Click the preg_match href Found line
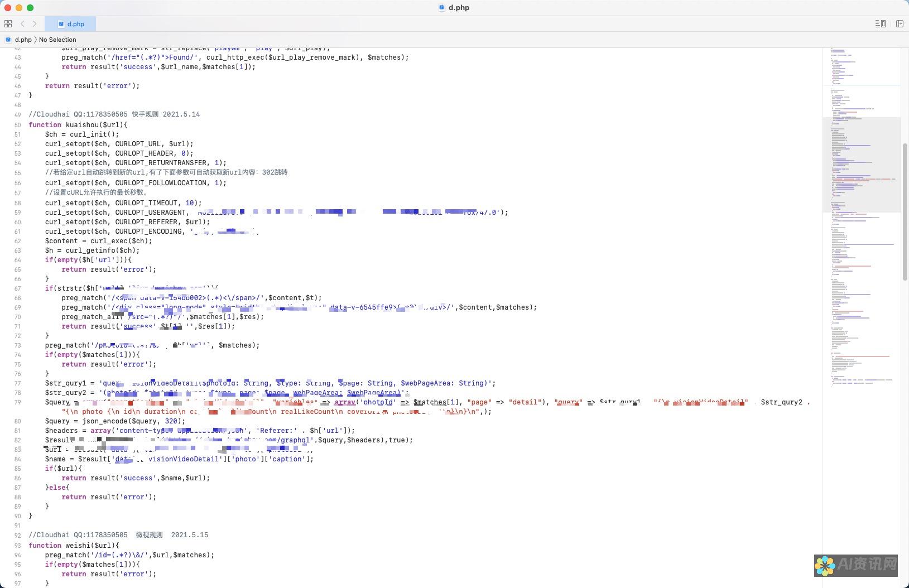Viewport: 909px width, 588px height. [235, 57]
